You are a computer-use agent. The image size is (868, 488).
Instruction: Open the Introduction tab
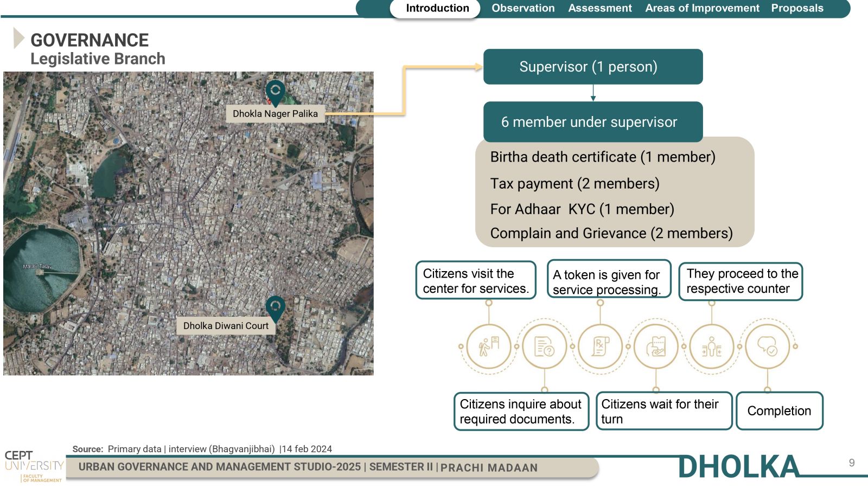[436, 8]
